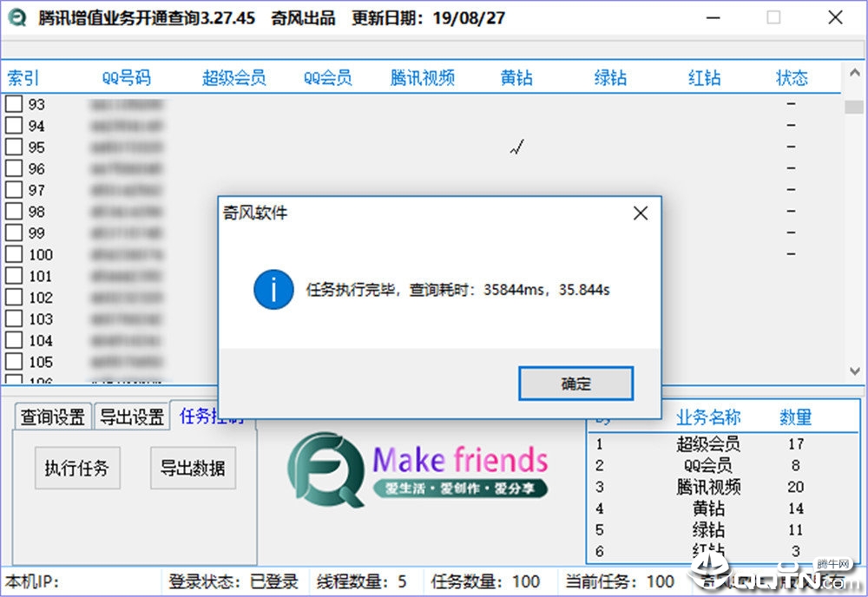Click the 任务执行完毕 message text

457,289
